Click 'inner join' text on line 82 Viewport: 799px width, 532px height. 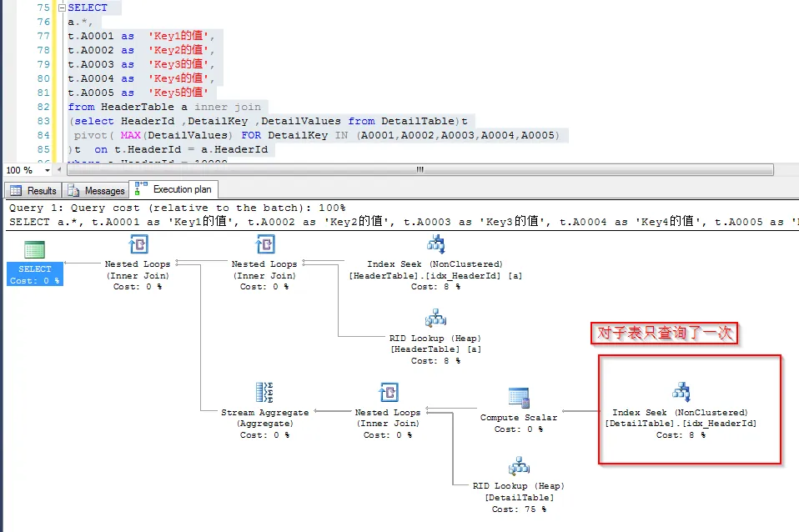[227, 107]
